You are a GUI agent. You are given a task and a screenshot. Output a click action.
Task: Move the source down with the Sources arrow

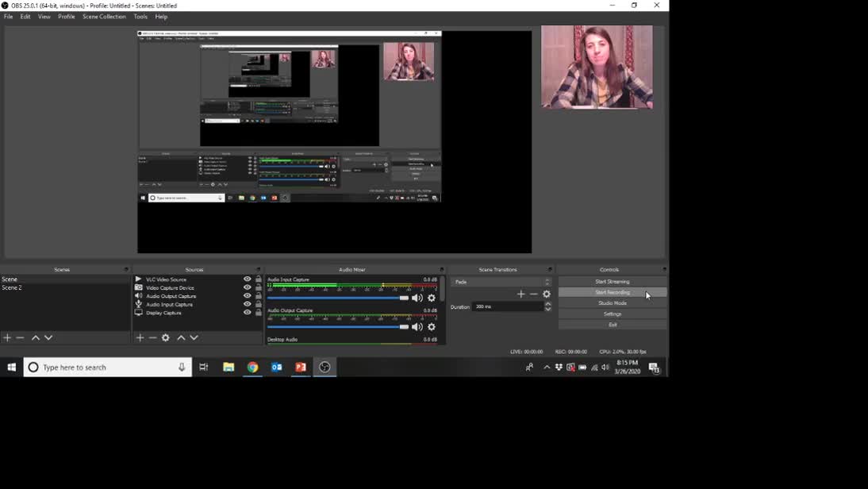click(194, 337)
